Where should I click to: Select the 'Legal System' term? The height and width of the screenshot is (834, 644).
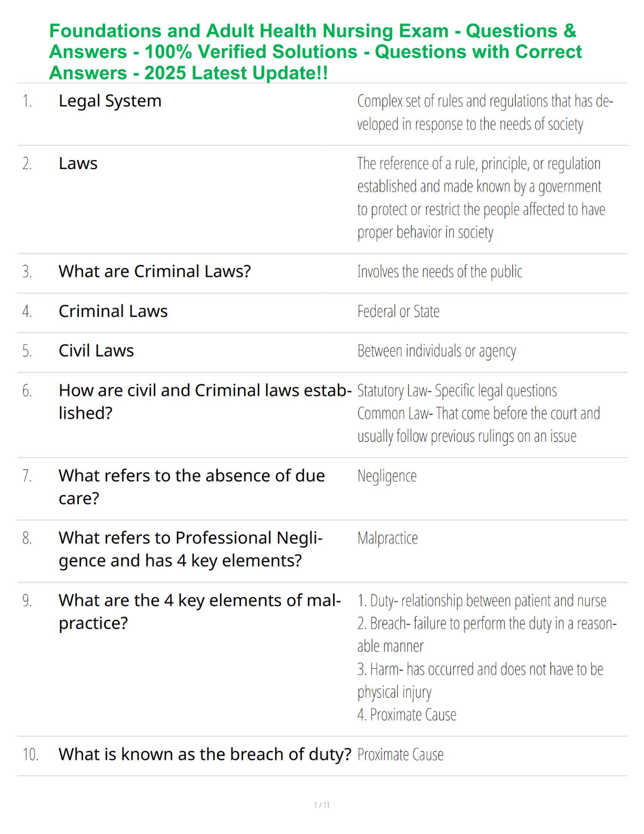click(110, 101)
